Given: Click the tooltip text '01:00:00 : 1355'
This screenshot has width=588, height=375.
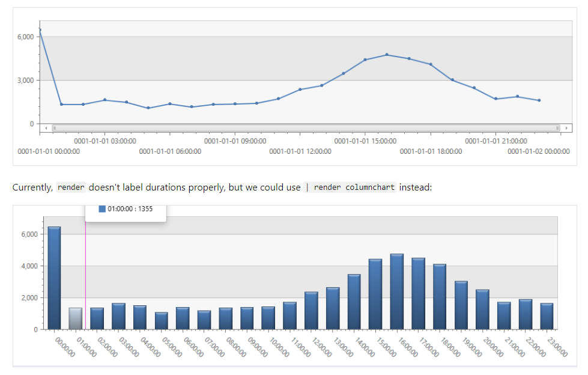Looking at the screenshot, I should (x=130, y=209).
